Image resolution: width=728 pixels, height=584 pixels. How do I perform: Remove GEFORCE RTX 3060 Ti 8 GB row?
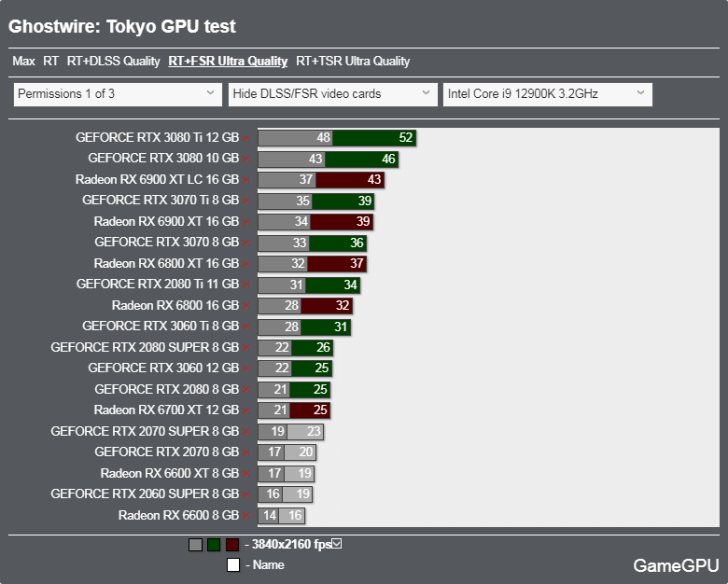tap(246, 327)
